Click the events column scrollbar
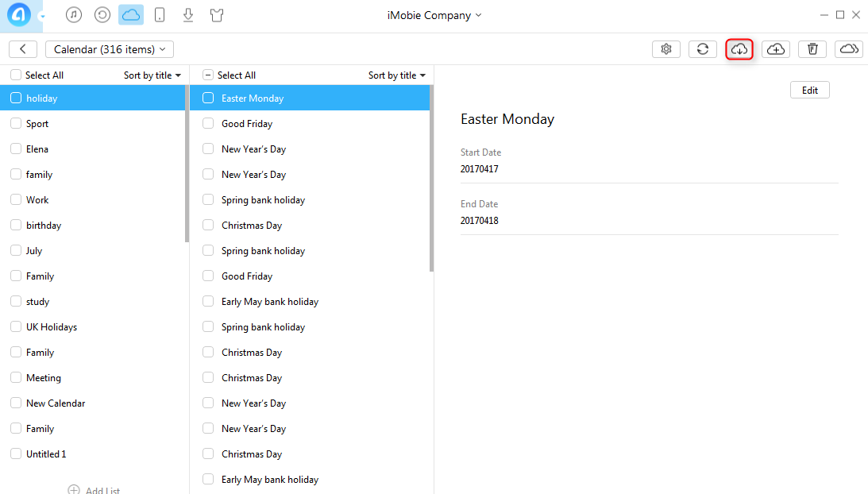 tap(432, 179)
